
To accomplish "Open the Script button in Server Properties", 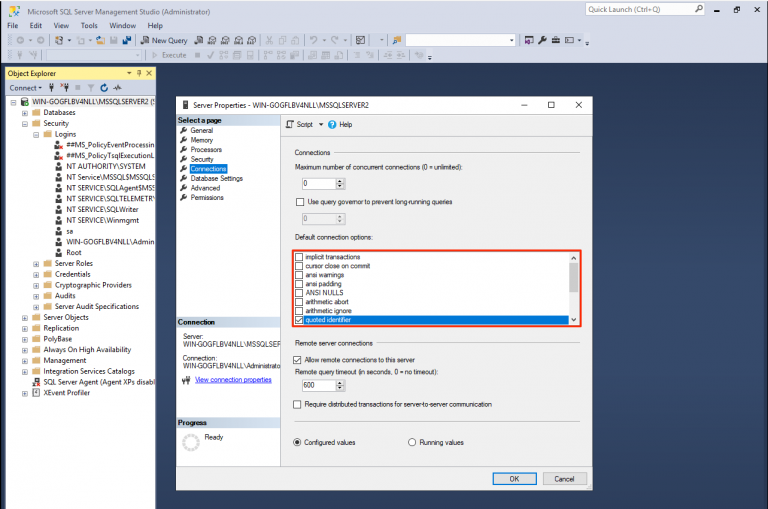I will pyautogui.click(x=299, y=124).
